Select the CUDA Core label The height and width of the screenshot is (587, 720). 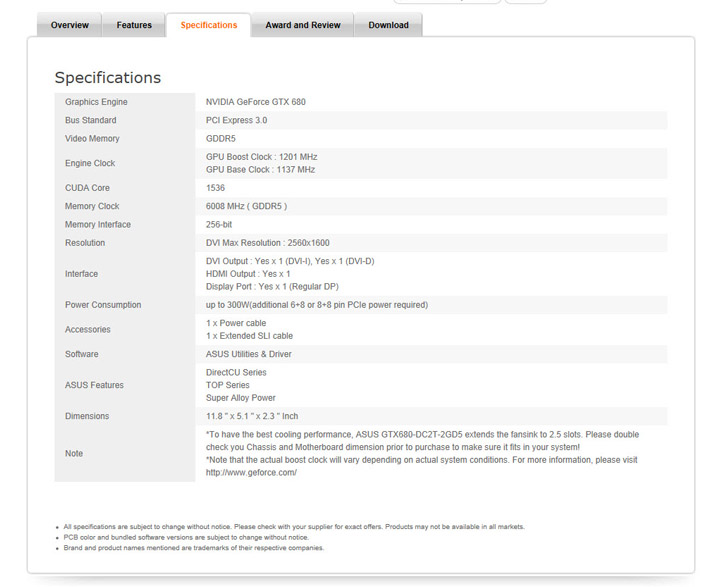coord(87,188)
